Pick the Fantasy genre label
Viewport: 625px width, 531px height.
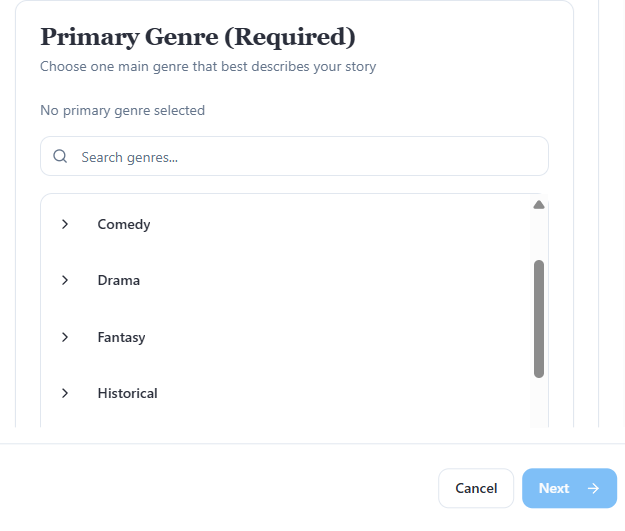[121, 337]
